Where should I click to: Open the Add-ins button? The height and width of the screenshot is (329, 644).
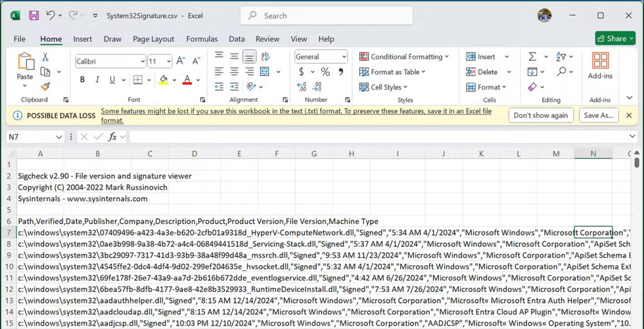pyautogui.click(x=600, y=66)
